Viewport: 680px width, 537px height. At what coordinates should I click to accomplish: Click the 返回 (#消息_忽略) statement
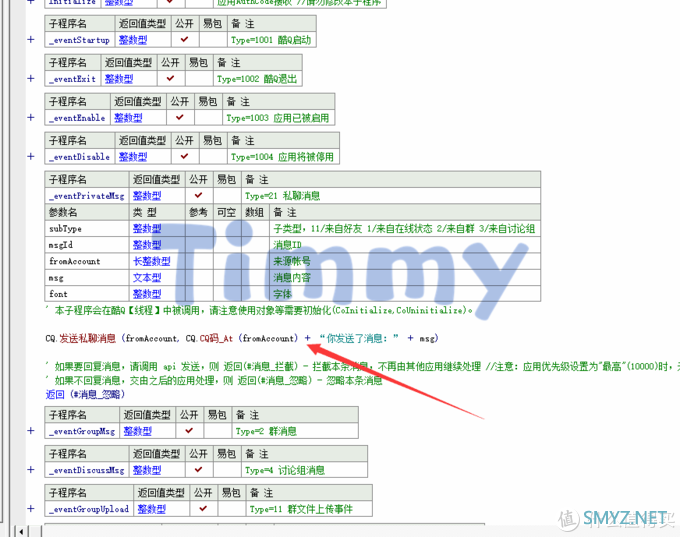click(x=86, y=394)
